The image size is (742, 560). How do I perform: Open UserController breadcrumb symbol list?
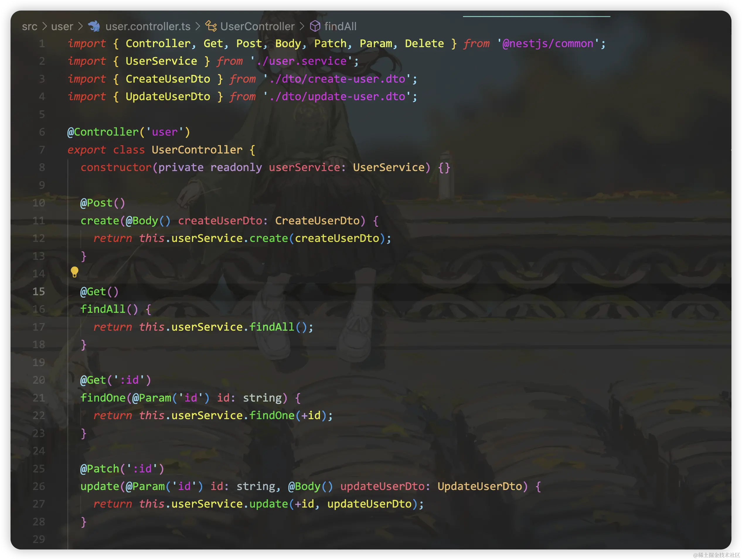257,26
